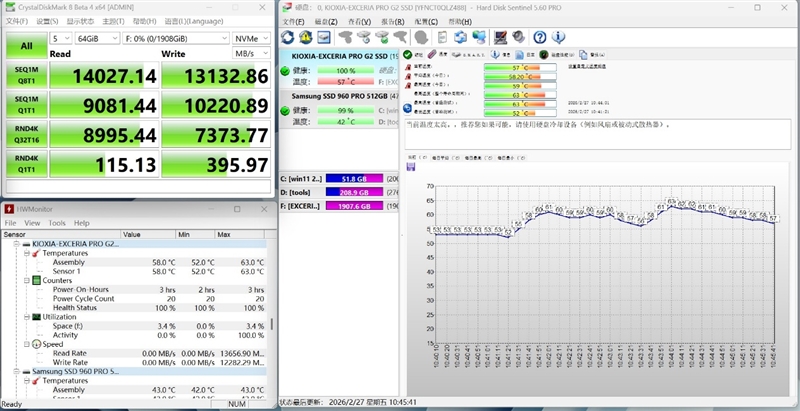Image resolution: width=800 pixels, height=411 pixels.
Task: Open the 64GiB test size dropdown
Action: [97, 38]
